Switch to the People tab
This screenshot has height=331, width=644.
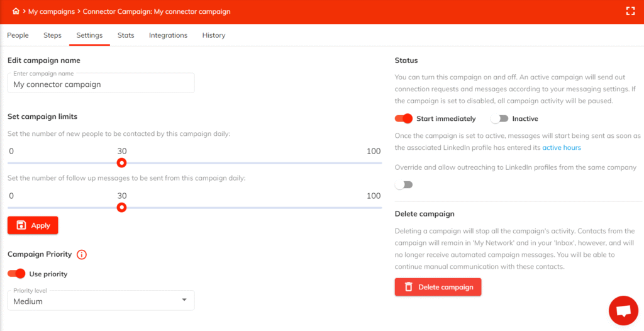[18, 35]
